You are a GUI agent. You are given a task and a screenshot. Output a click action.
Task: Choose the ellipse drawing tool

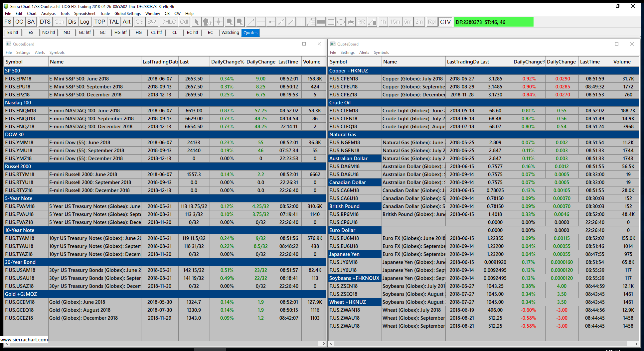click(341, 22)
